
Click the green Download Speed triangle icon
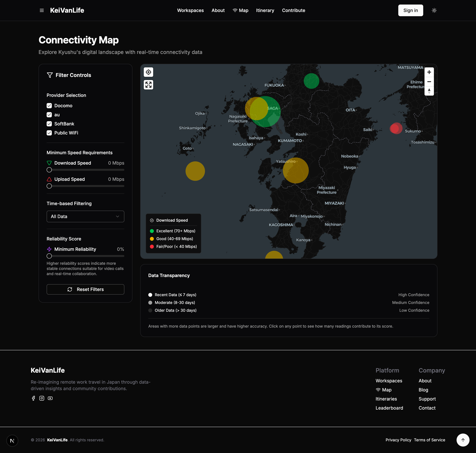tap(49, 163)
